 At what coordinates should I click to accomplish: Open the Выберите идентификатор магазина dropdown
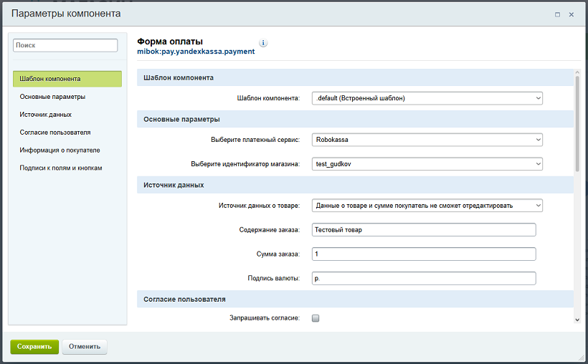[x=427, y=164]
